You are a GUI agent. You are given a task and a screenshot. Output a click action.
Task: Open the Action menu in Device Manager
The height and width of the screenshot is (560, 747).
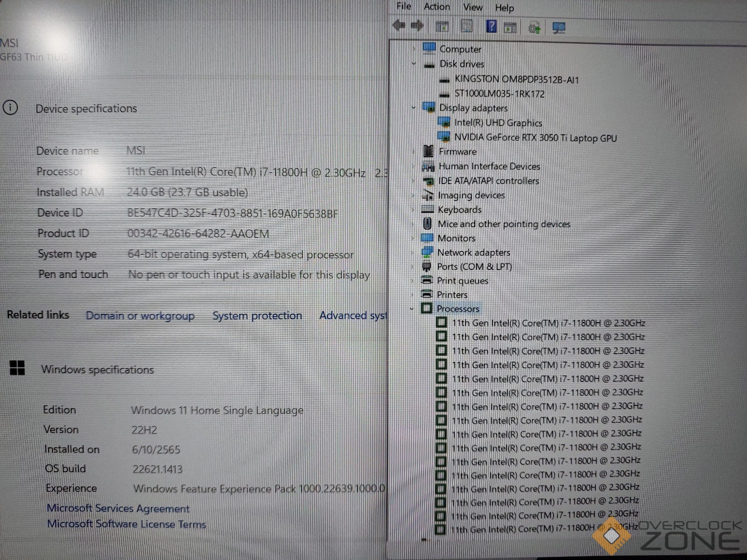point(437,7)
